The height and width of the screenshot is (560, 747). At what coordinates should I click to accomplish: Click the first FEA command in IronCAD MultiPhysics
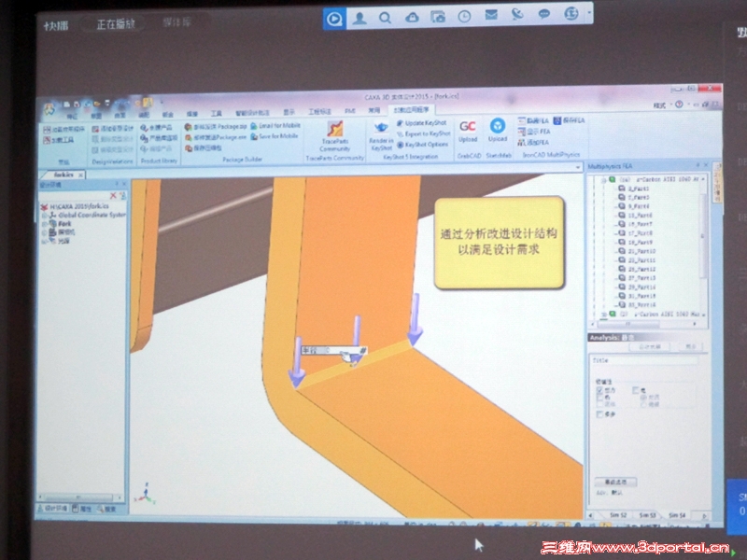point(533,120)
